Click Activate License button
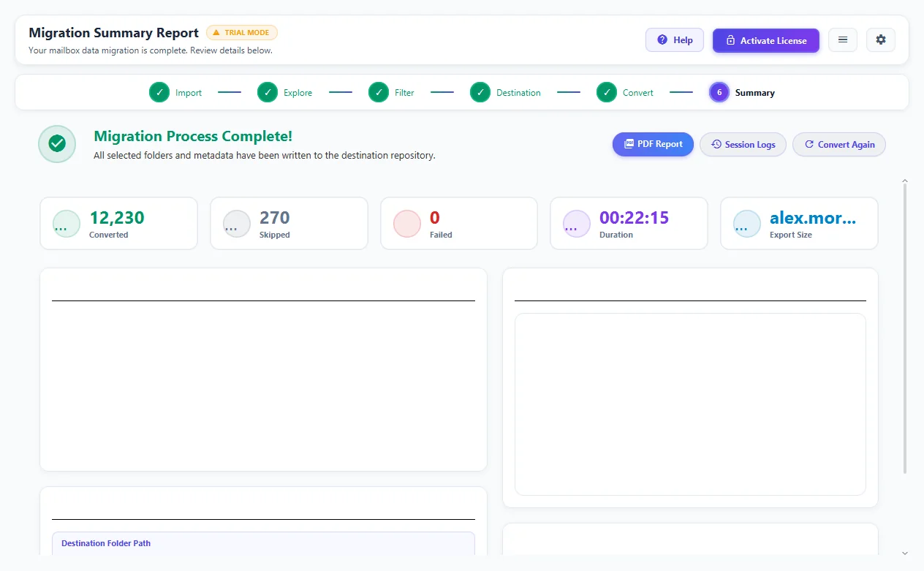This screenshot has height=571, width=924. (x=765, y=40)
